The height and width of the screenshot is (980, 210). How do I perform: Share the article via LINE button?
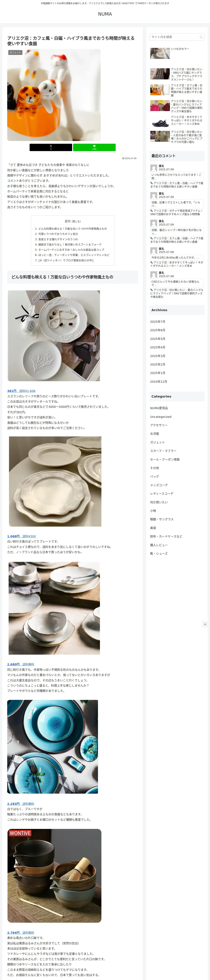(94, 147)
